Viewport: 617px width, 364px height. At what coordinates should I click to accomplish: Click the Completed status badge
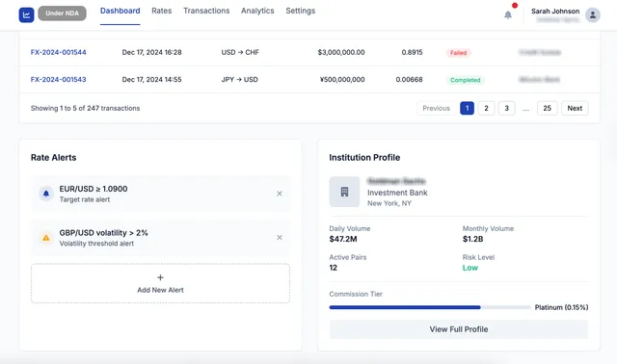[x=465, y=80]
